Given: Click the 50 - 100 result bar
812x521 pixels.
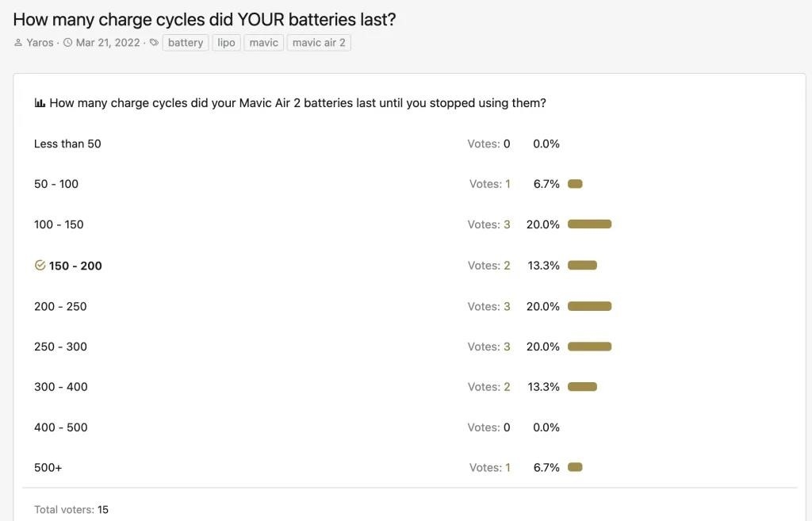Looking at the screenshot, I should (575, 184).
